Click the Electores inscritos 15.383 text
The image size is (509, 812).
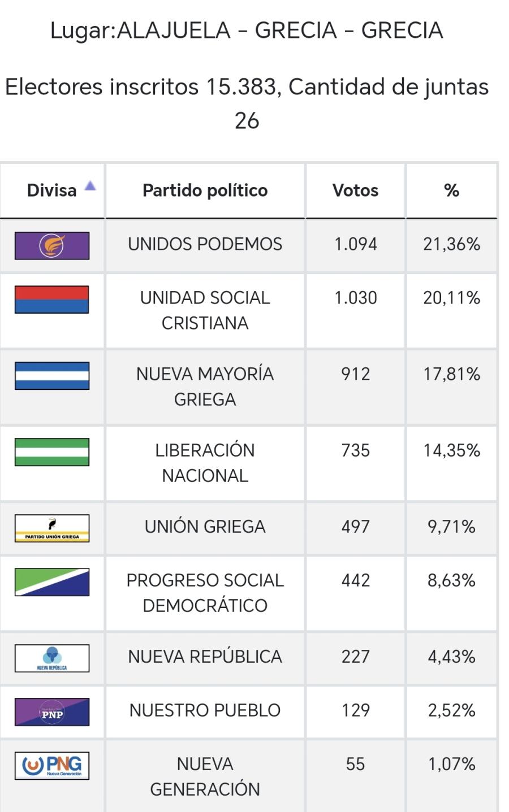[247, 88]
